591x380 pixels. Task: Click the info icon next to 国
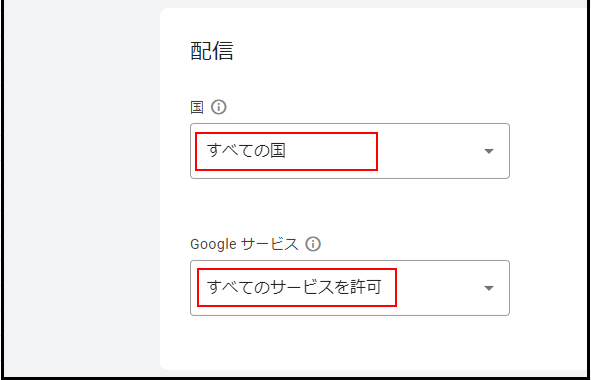[x=219, y=107]
